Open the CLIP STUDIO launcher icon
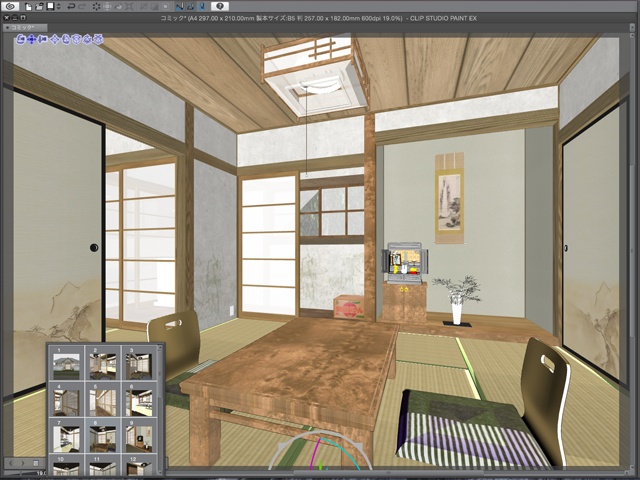Image resolution: width=640 pixels, height=480 pixels. [11, 6]
